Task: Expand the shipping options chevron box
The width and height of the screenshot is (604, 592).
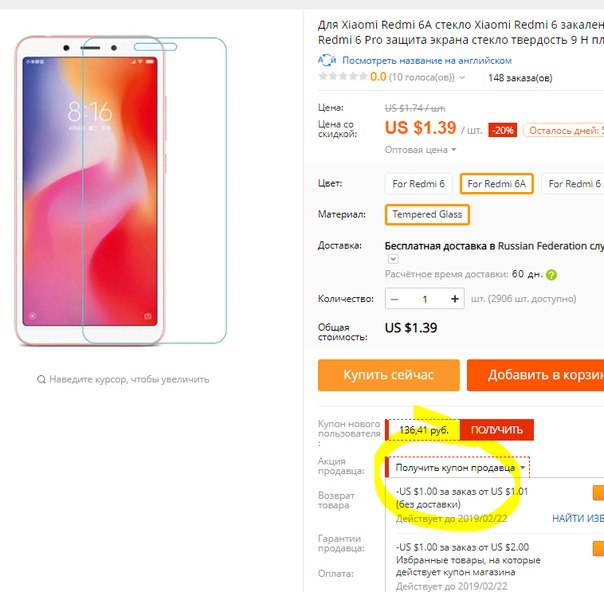Action: 393,259
